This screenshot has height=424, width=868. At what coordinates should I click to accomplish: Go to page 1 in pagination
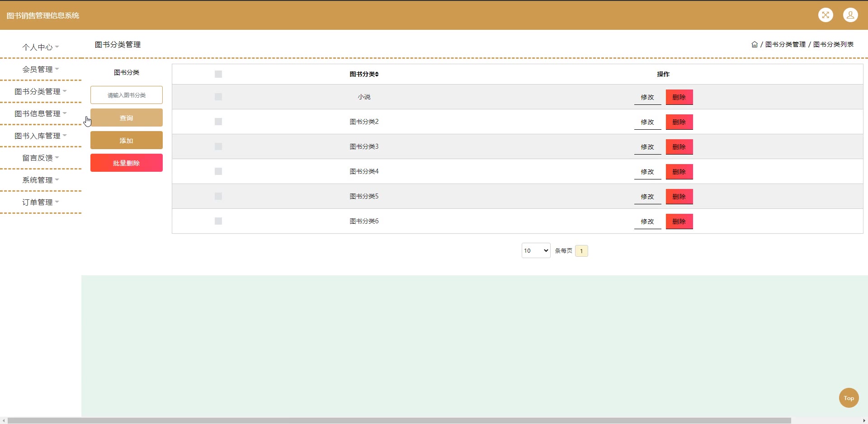point(581,251)
